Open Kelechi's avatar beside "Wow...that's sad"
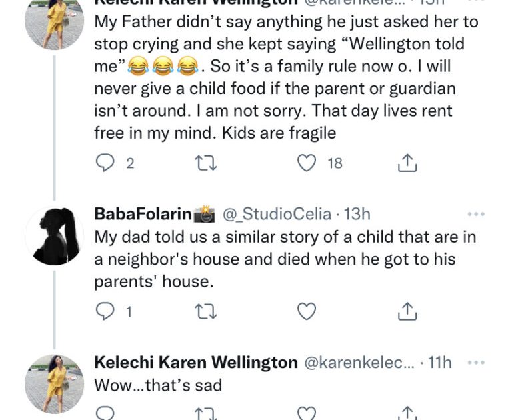The width and height of the screenshot is (512, 420). (54, 383)
